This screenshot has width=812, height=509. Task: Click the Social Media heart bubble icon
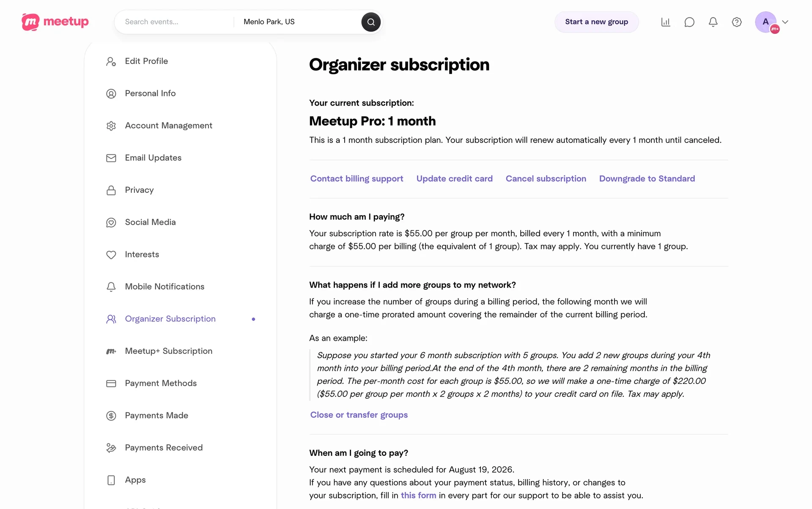pyautogui.click(x=111, y=222)
